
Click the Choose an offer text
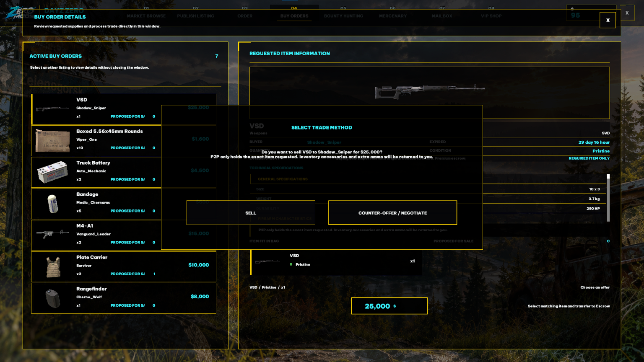pyautogui.click(x=595, y=287)
